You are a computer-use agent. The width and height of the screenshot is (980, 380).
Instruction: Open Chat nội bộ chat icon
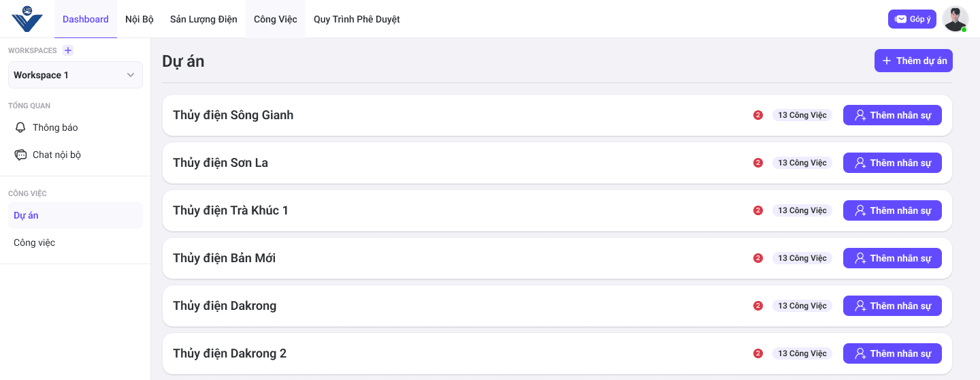20,155
